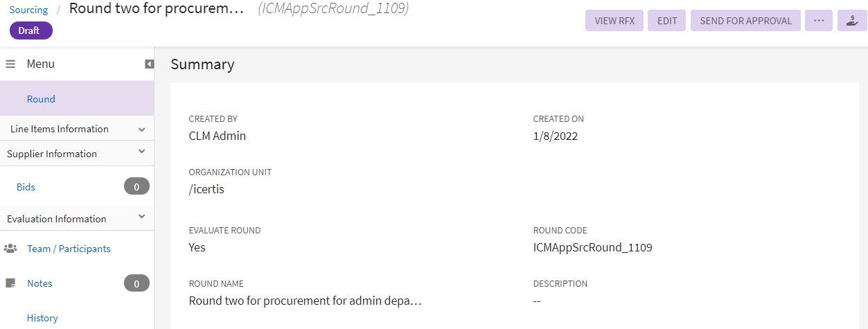Screen dimensions: 868x329
Task: Expand Line Items Information section
Action: pos(141,130)
